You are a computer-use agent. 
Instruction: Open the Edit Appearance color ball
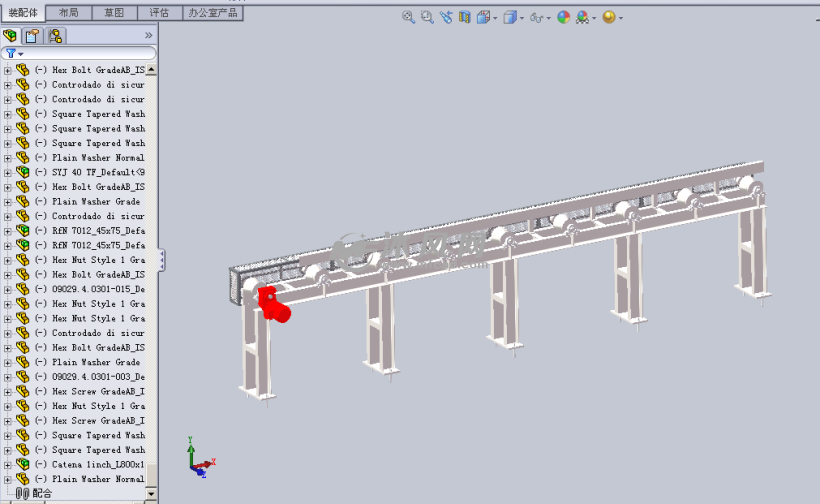click(x=563, y=17)
